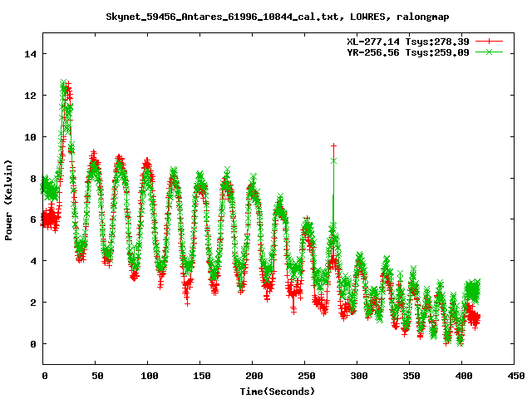The image size is (532, 399).
Task: Click x-axis tick label 150
Action: [x=202, y=376]
